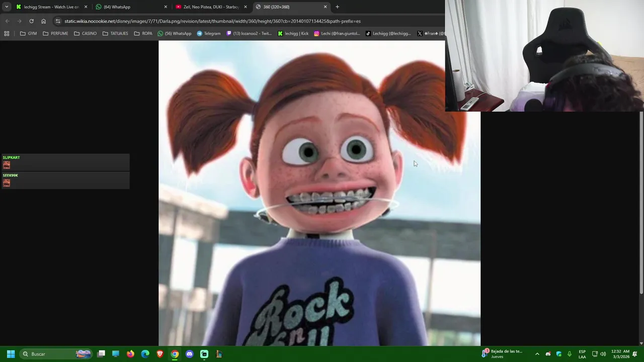Open the lozanoo2 Twitch bookmark

(x=249, y=34)
